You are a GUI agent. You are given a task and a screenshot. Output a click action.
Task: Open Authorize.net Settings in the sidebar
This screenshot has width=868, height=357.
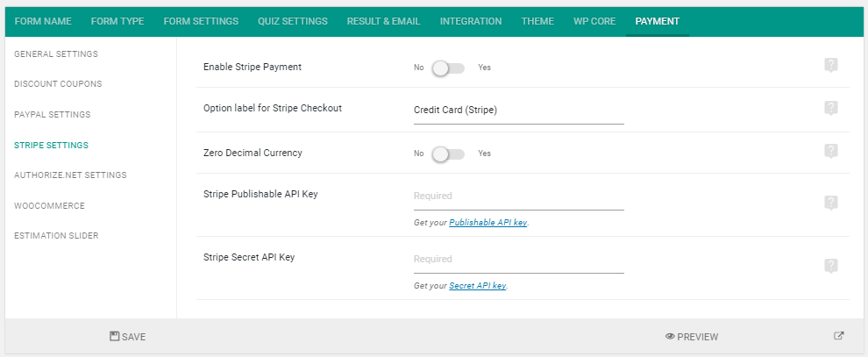coord(70,175)
